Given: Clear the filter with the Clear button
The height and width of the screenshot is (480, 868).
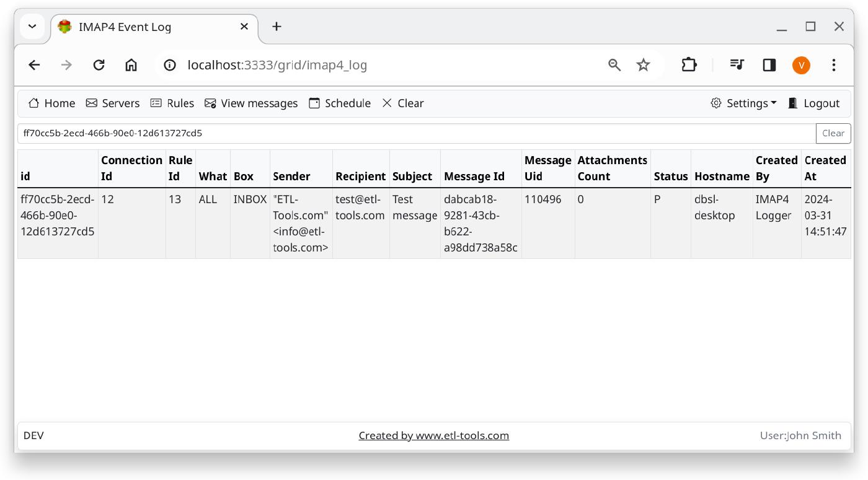Looking at the screenshot, I should 833,133.
